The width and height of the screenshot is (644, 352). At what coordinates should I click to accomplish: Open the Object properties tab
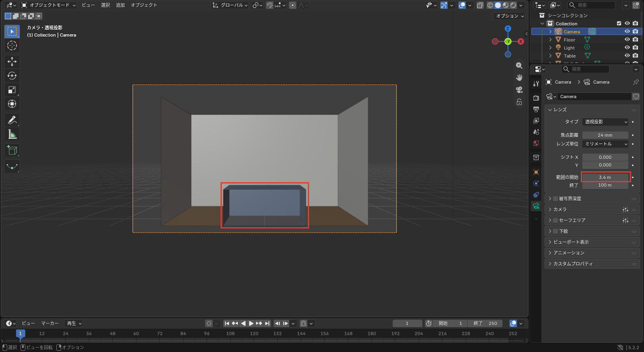tap(536, 172)
